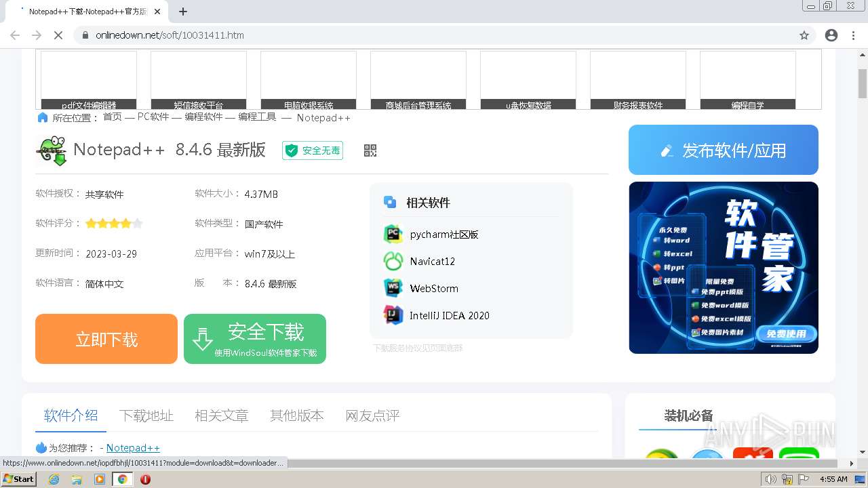Screen dimensions: 868x488
Task: Open the Navicat12 link
Action: (433, 261)
